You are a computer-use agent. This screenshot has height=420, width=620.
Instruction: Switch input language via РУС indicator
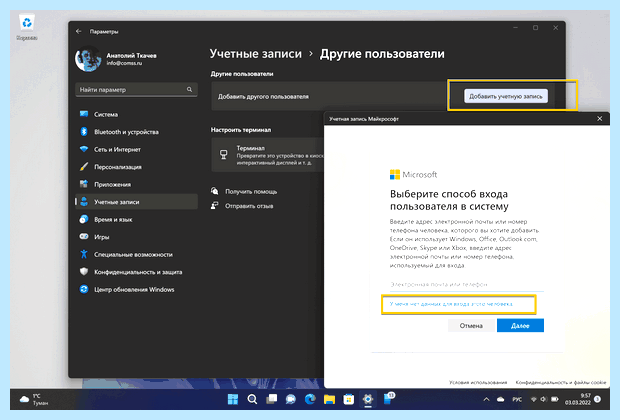coord(517,399)
